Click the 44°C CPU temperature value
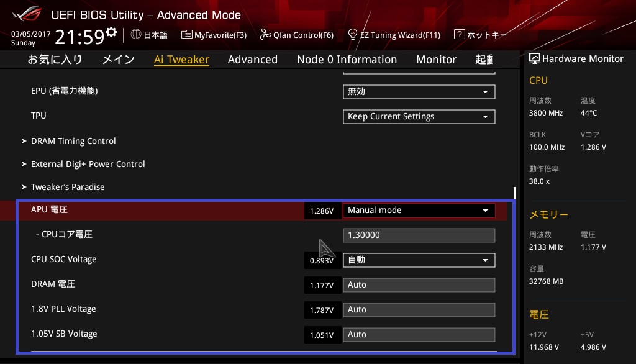This screenshot has width=636, height=364. (589, 113)
